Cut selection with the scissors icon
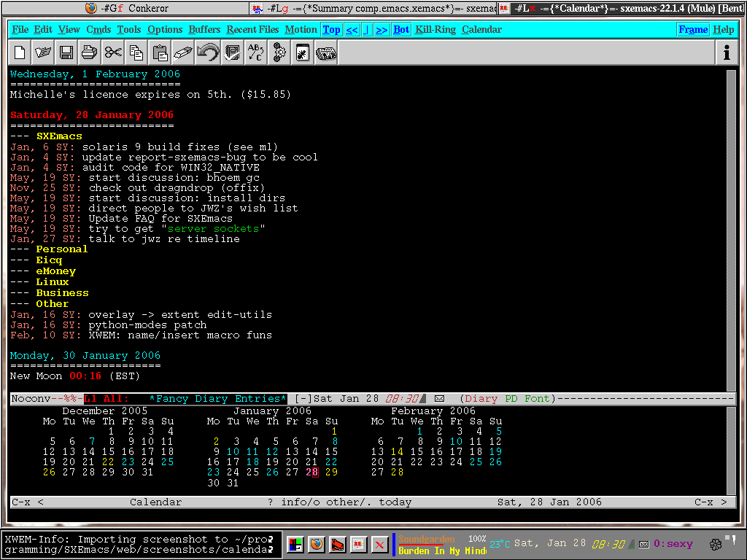The height and width of the screenshot is (560, 747). click(x=113, y=52)
